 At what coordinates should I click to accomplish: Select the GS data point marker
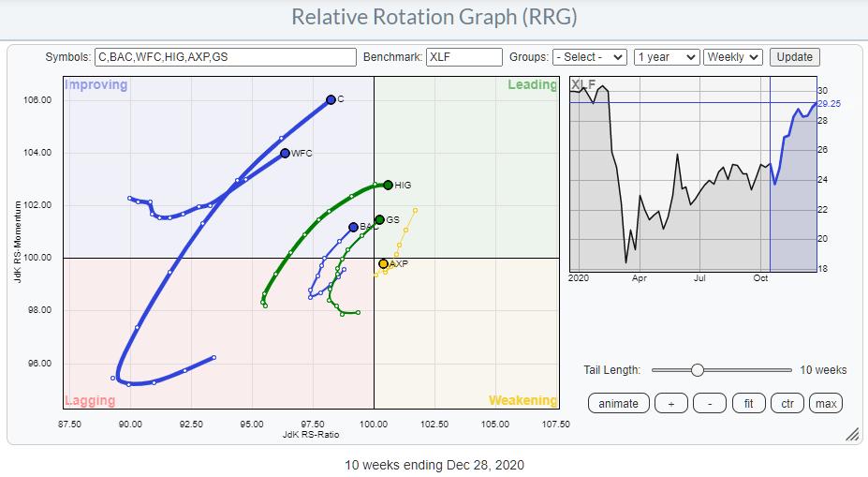tap(379, 219)
